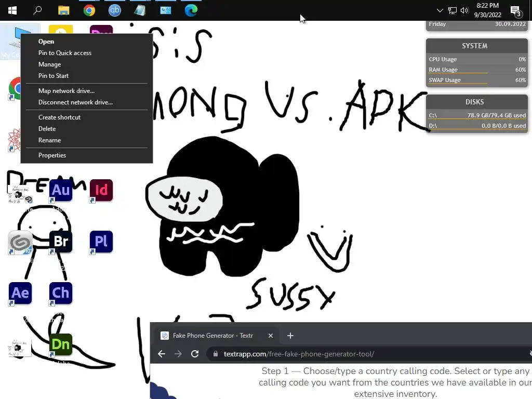Screen dimensions: 532x399
Task: Open network status tray icon
Action: (x=453, y=10)
